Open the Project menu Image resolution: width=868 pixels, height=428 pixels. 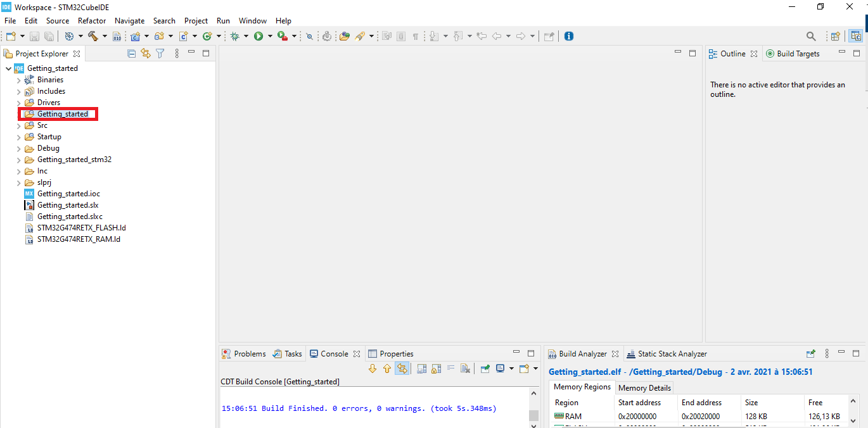196,21
